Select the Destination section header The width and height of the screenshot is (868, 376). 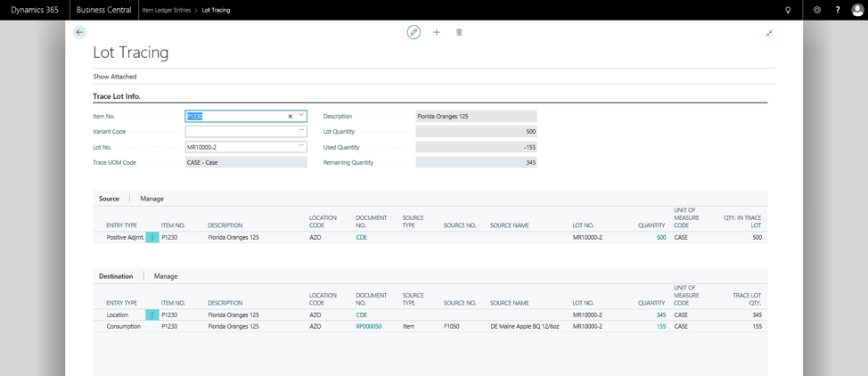pyautogui.click(x=116, y=276)
